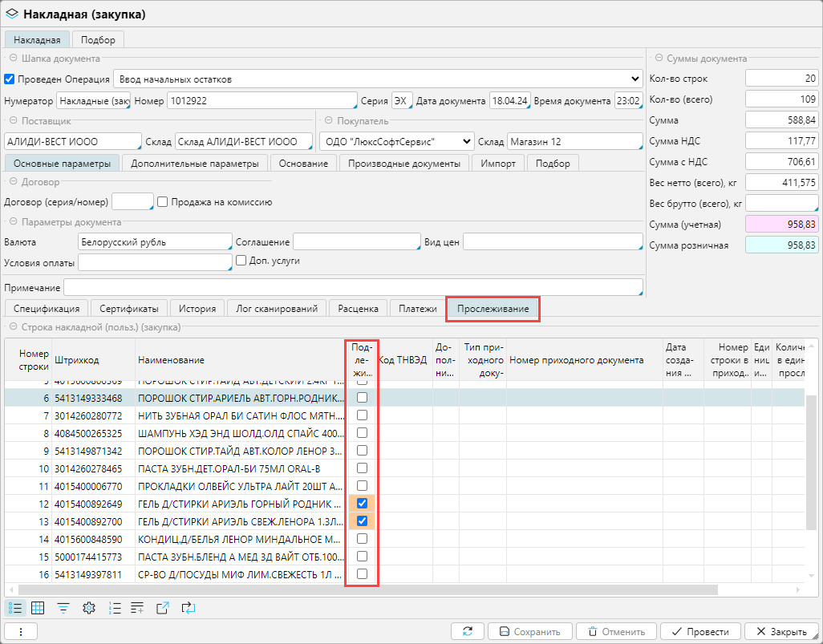
Task: Expand the Покупатель organization dropdown
Action: click(467, 142)
